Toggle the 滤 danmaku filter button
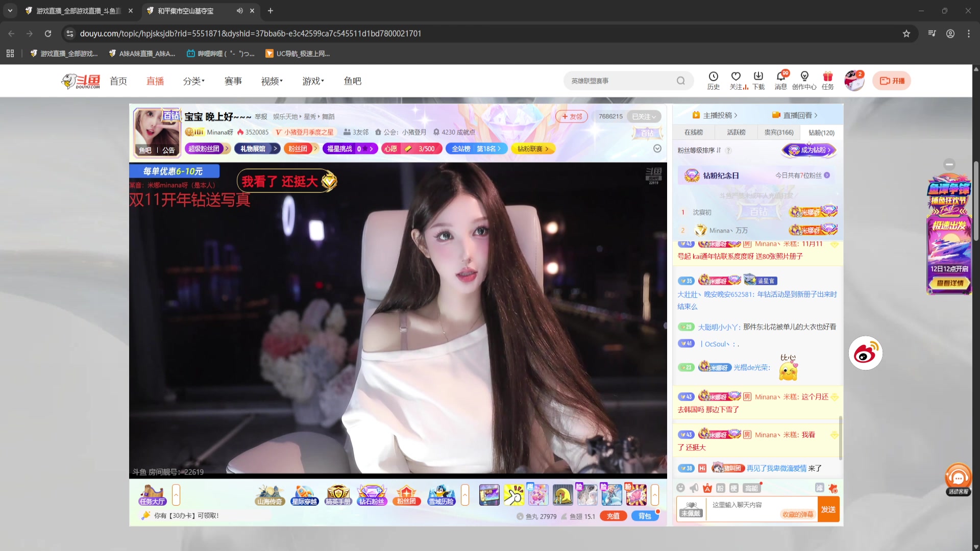Image resolution: width=980 pixels, height=551 pixels. coord(819,488)
